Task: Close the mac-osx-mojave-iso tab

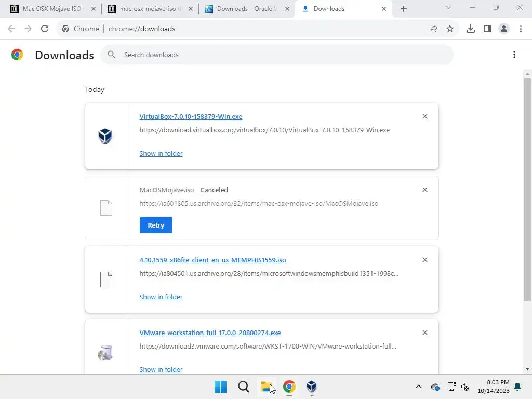Action: [191, 9]
